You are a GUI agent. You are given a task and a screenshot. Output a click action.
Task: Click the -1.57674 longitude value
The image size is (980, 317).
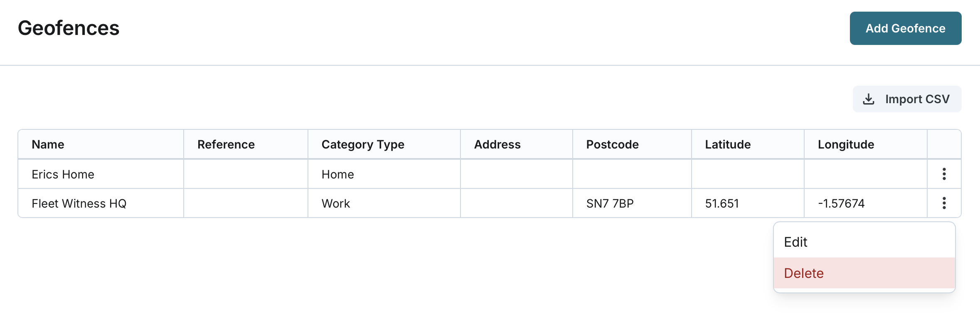[841, 203]
